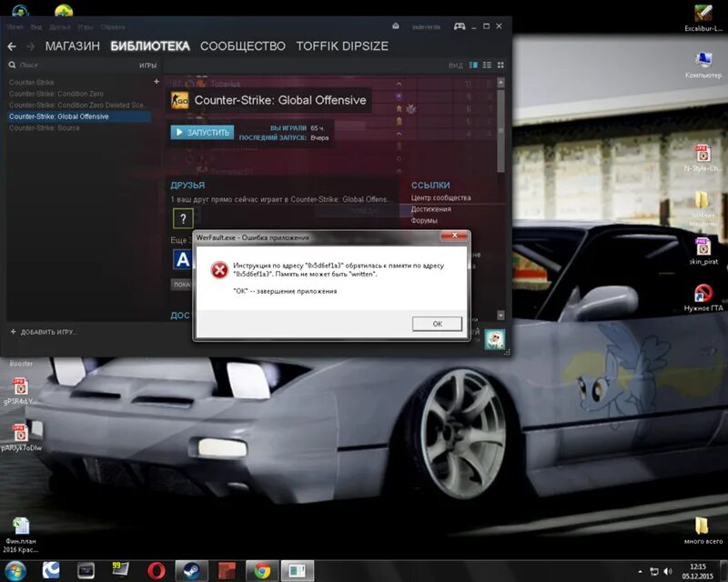Open the Компьютер desktop icon
Image resolution: width=728 pixels, height=582 pixels.
[x=703, y=65]
